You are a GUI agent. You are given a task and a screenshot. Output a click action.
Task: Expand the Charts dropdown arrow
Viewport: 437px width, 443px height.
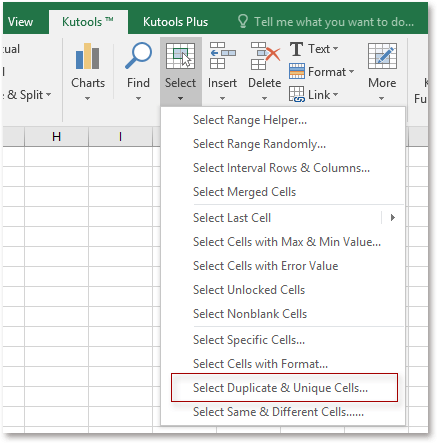pos(87,98)
